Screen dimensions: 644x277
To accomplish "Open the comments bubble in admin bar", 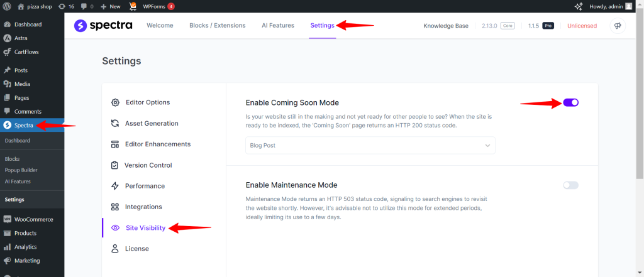I will 84,6.
